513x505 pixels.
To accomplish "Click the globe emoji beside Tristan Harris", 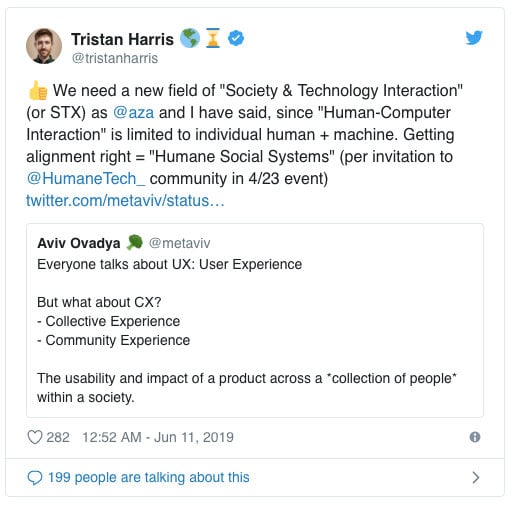I will pos(190,38).
